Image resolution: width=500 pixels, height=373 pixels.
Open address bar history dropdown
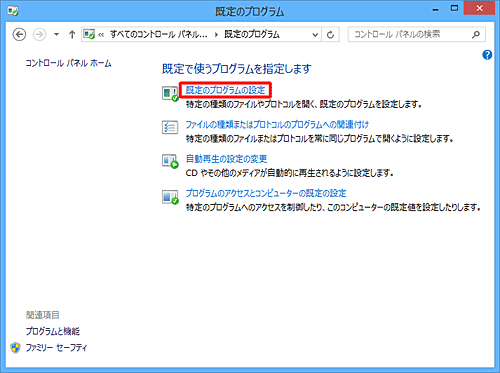tap(315, 34)
